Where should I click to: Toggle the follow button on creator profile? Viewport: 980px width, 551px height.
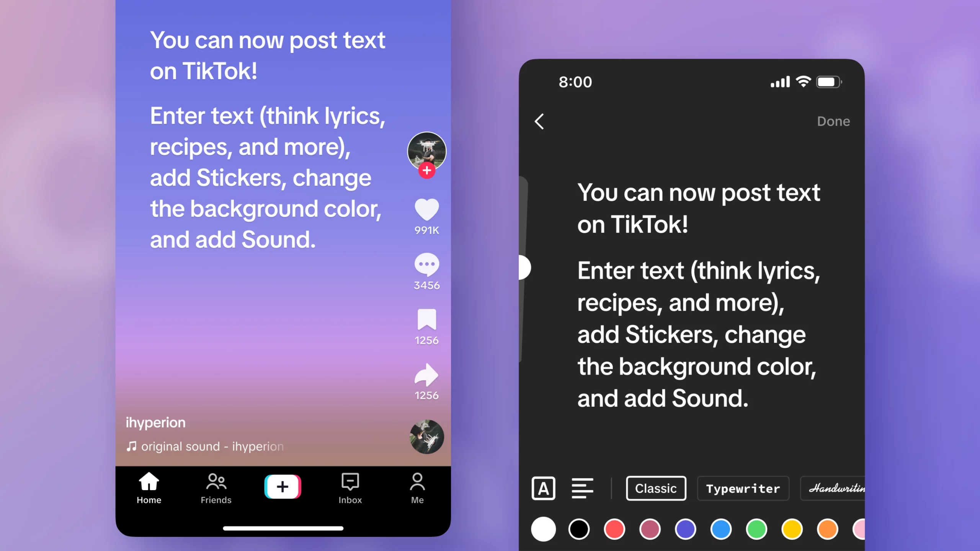(427, 171)
